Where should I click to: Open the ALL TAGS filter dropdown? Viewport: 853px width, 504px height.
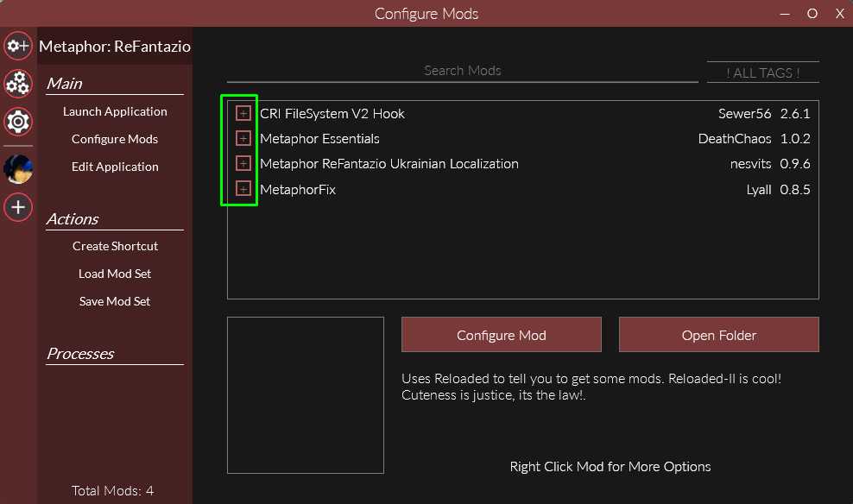click(x=762, y=72)
